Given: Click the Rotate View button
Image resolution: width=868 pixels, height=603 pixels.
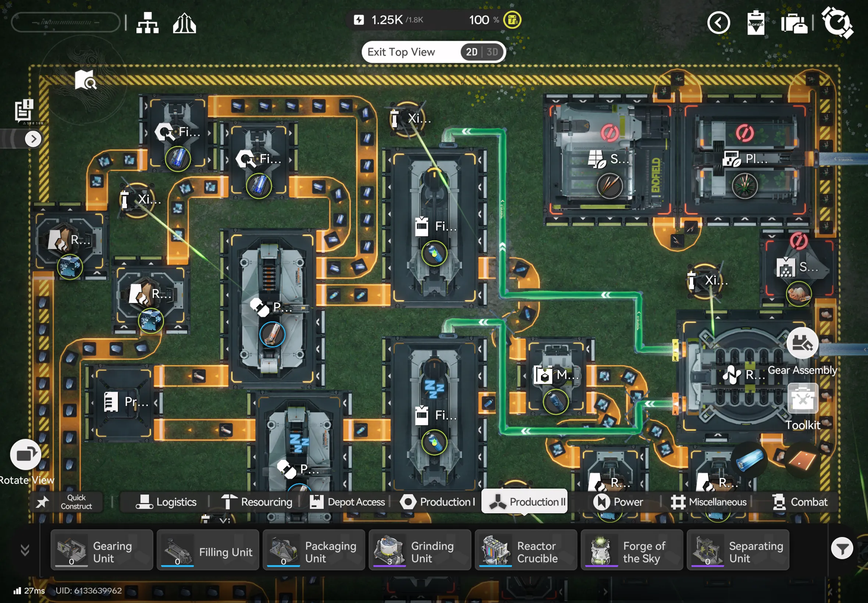Looking at the screenshot, I should pyautogui.click(x=26, y=454).
